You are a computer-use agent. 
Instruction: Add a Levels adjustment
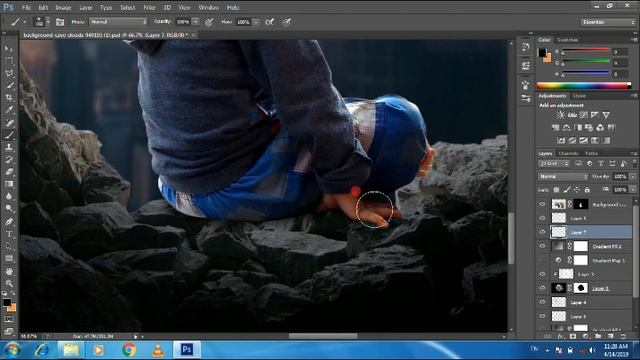click(572, 115)
